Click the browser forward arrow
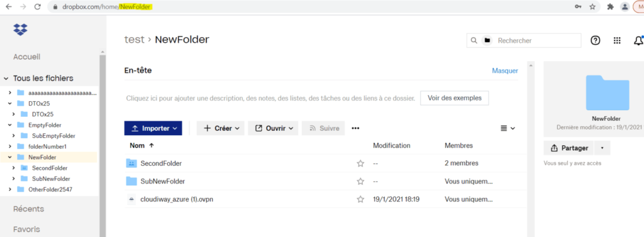The image size is (644, 237). pos(23,6)
